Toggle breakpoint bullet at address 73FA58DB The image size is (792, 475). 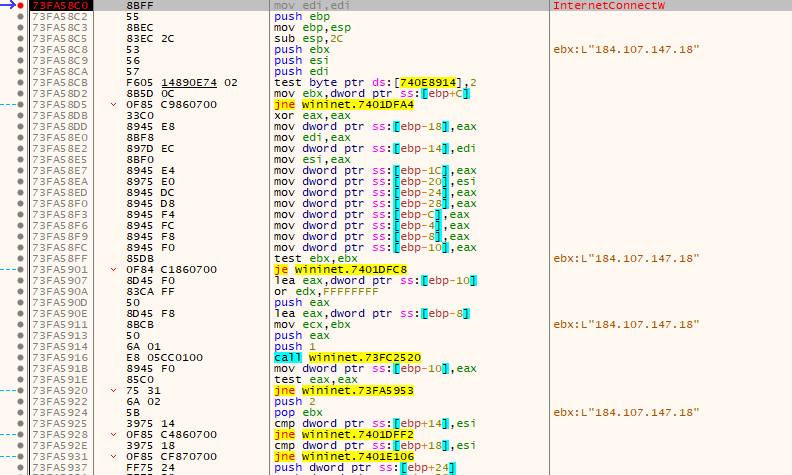[21, 116]
